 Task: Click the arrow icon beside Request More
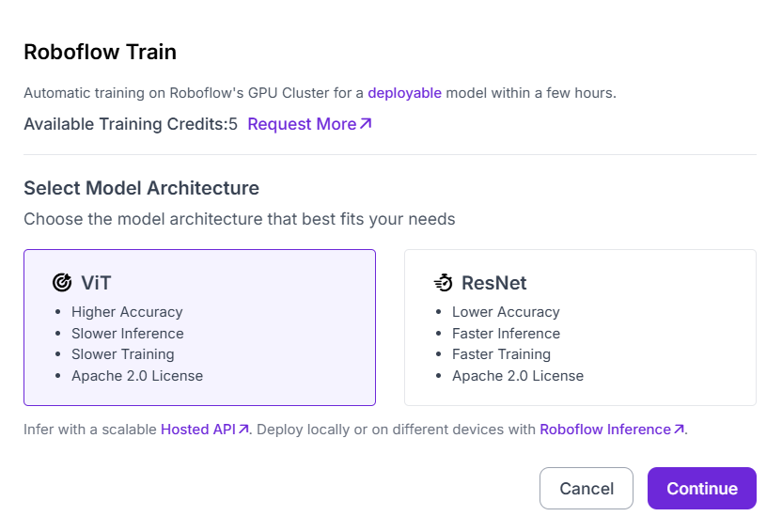coord(366,124)
